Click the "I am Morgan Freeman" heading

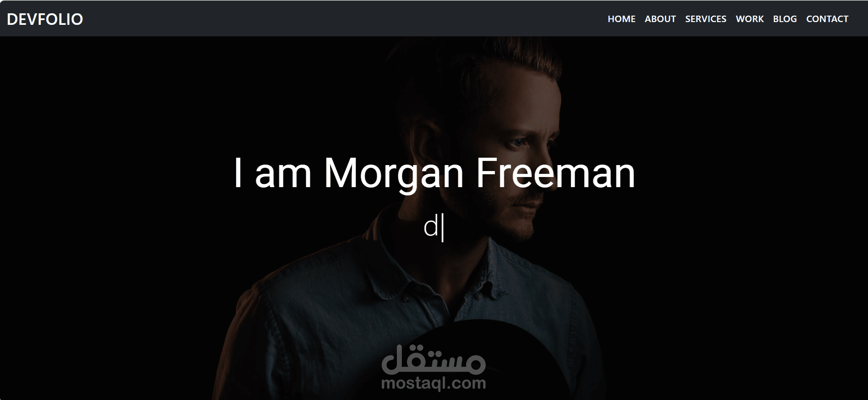(x=434, y=173)
